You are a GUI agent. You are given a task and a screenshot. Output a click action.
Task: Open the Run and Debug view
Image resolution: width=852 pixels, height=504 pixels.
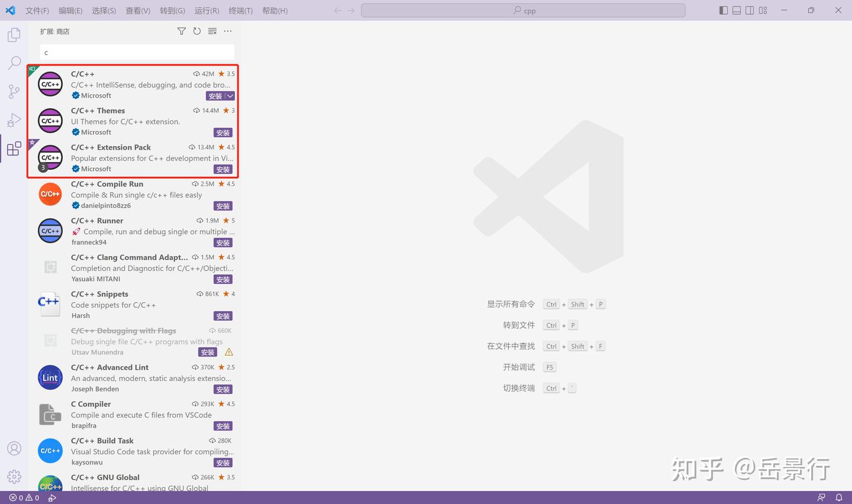coord(13,120)
